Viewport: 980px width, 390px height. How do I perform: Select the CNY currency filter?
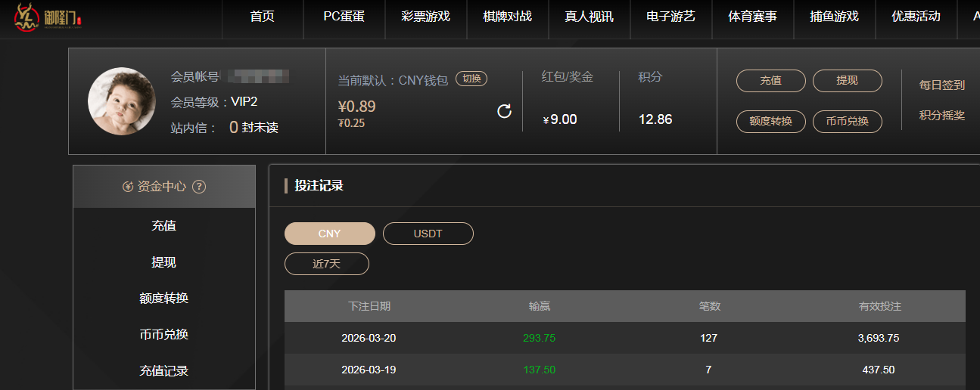click(330, 234)
